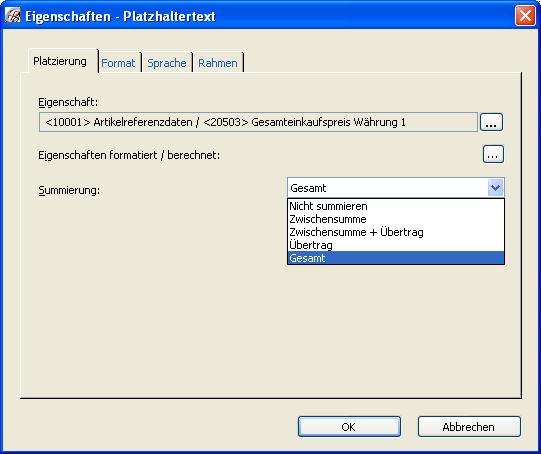Open the Rahmen tab
Screen dimensions: 541x454
218,63
